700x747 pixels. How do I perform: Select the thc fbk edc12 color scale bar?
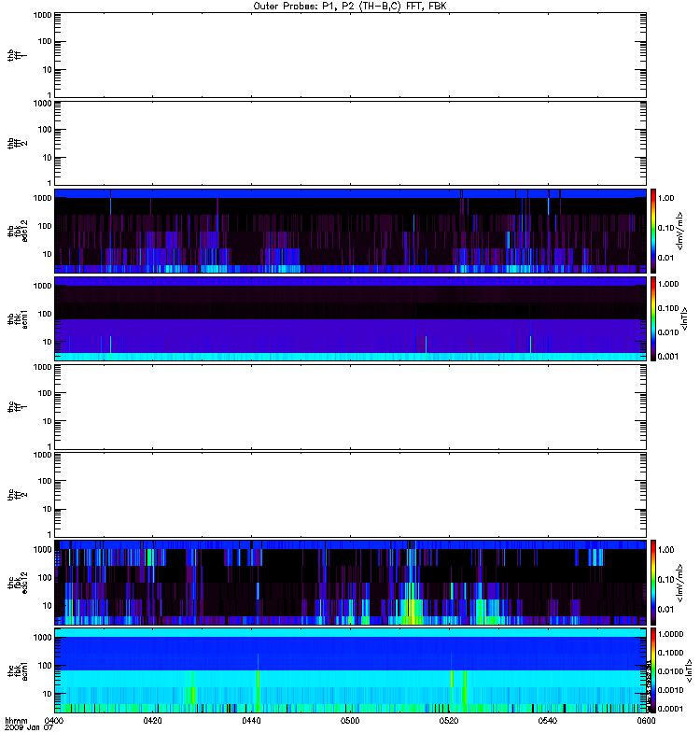(x=653, y=582)
